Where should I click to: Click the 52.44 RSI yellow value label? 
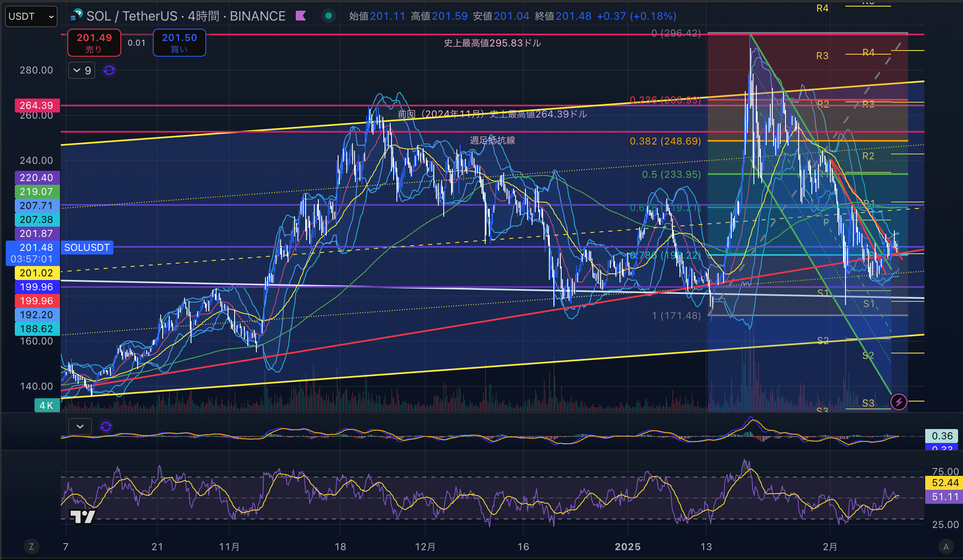(x=944, y=483)
